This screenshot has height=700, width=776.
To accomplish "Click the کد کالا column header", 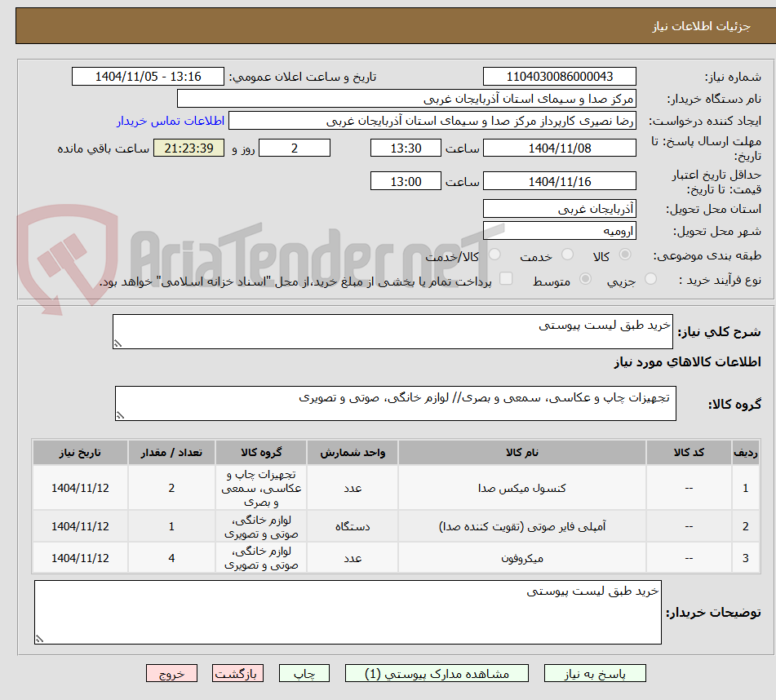I will tap(689, 452).
